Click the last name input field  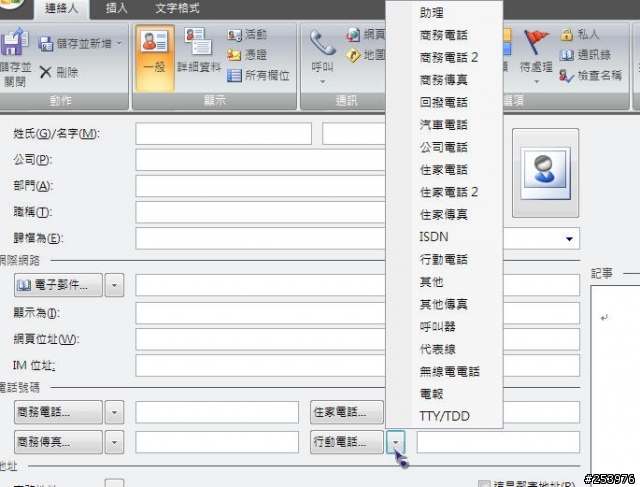click(224, 133)
